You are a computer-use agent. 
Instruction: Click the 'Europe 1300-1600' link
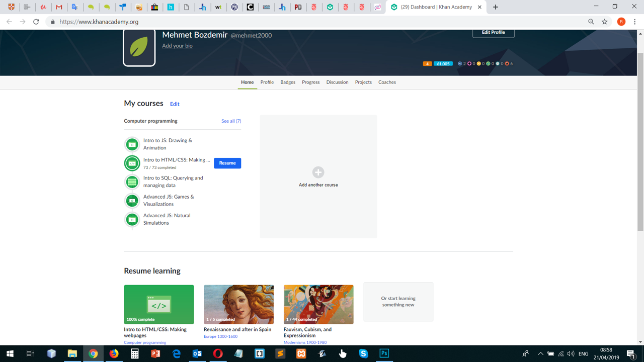pos(220,336)
